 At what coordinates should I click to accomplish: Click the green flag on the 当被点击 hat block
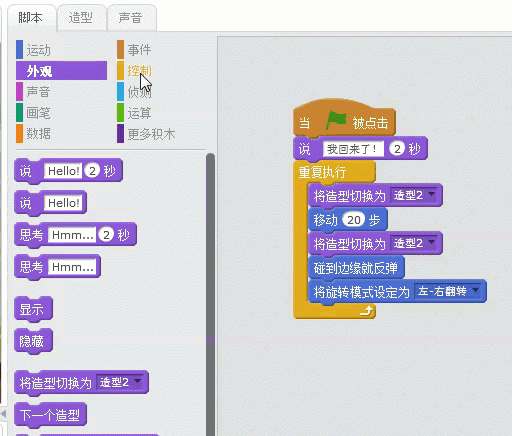point(336,120)
